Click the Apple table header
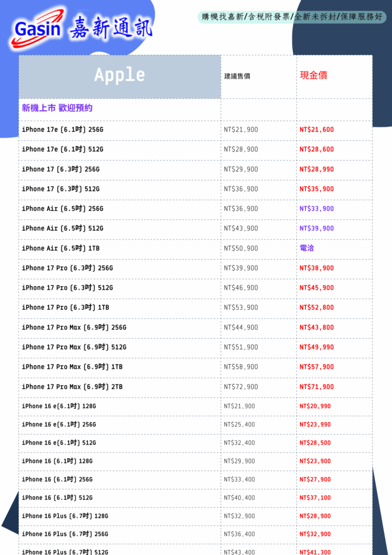Image resolution: width=392 pixels, height=555 pixels. click(x=120, y=75)
